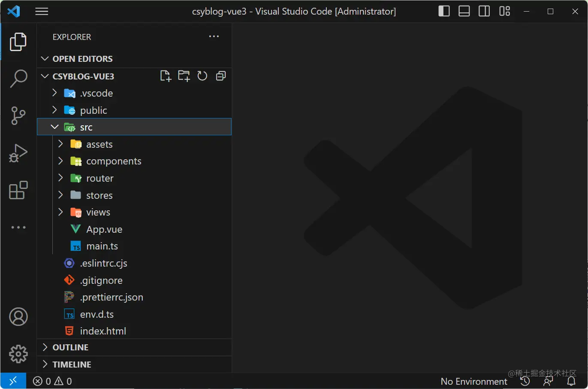
Task: Click the VS Code logo icon
Action: tap(14, 11)
